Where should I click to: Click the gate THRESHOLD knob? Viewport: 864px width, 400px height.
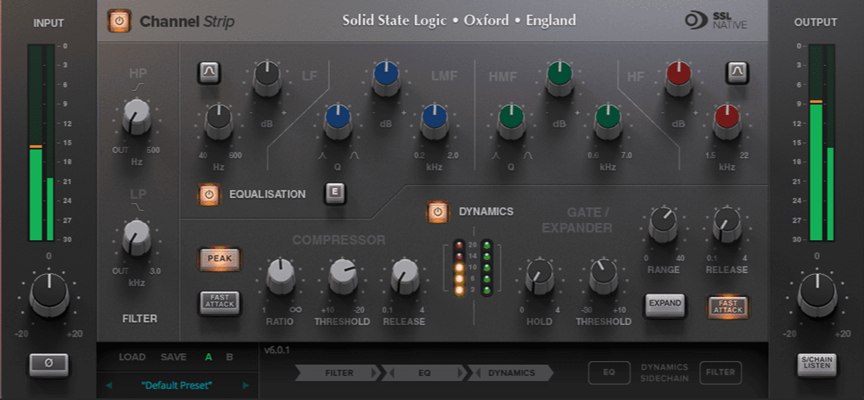(x=603, y=275)
